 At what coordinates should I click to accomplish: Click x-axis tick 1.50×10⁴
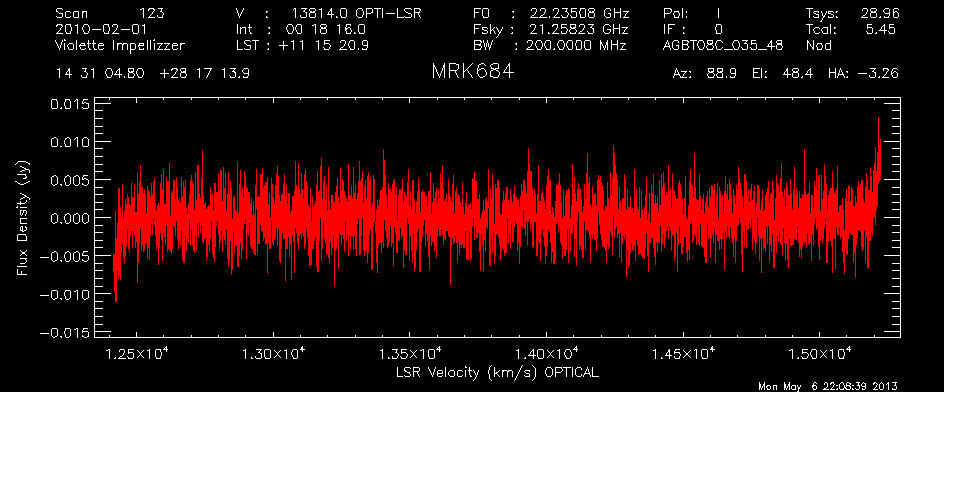tap(820, 353)
